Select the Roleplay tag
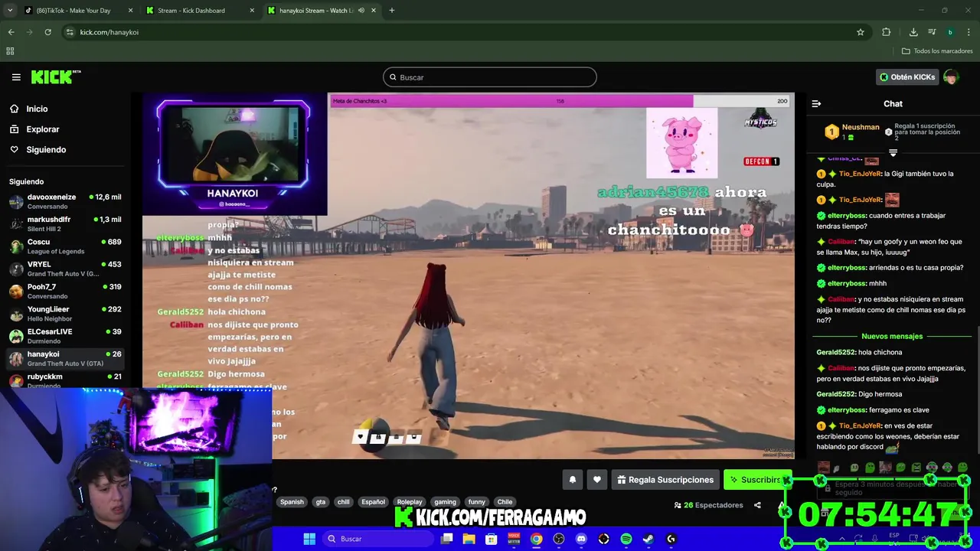 tap(410, 502)
